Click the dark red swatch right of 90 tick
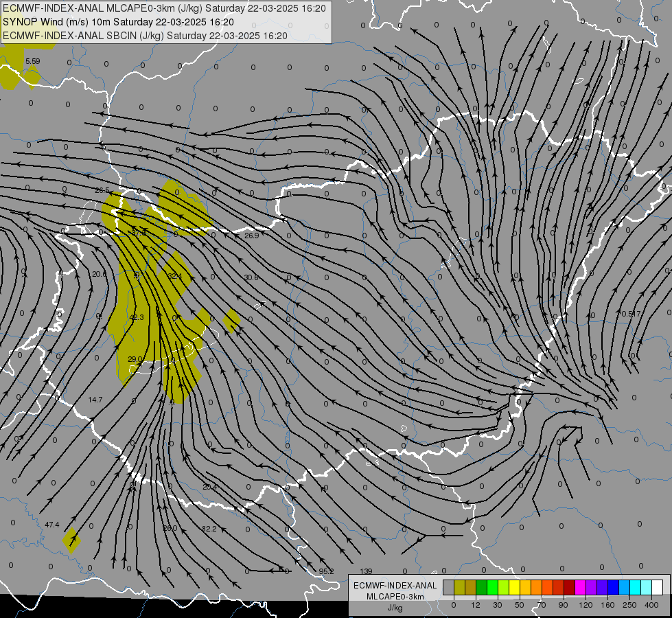The image size is (672, 618). 570,587
